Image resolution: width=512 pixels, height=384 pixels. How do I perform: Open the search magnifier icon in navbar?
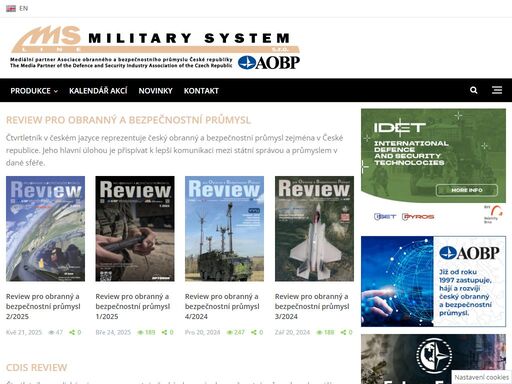coord(473,90)
